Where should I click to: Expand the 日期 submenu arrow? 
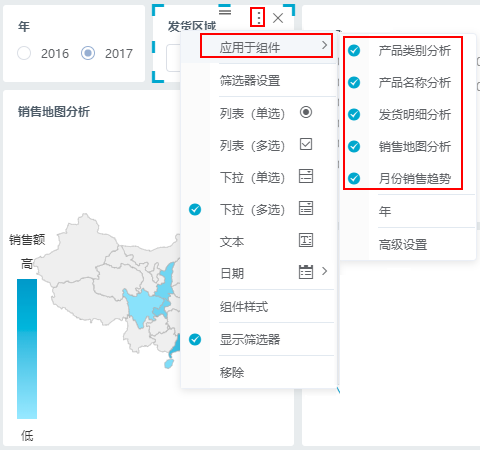[324, 271]
